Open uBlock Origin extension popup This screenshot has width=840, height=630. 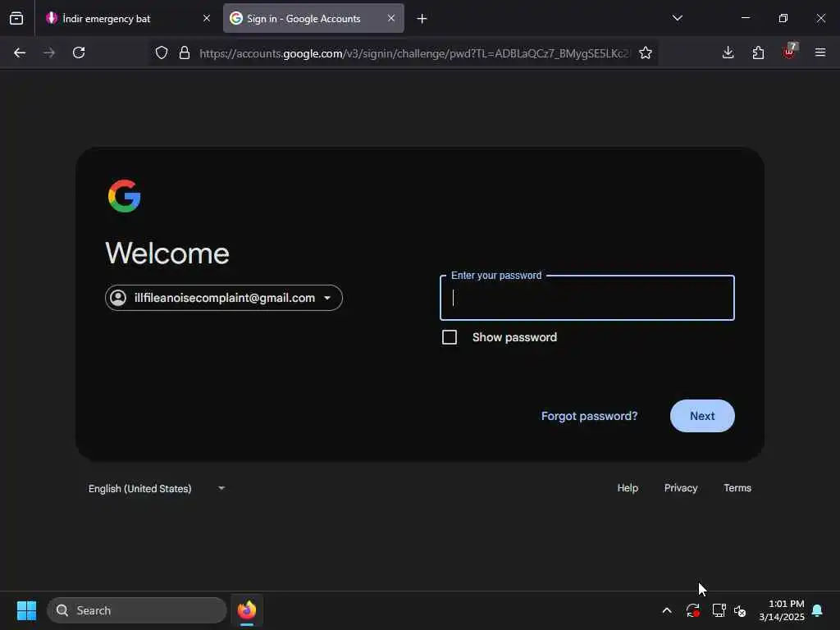click(789, 52)
